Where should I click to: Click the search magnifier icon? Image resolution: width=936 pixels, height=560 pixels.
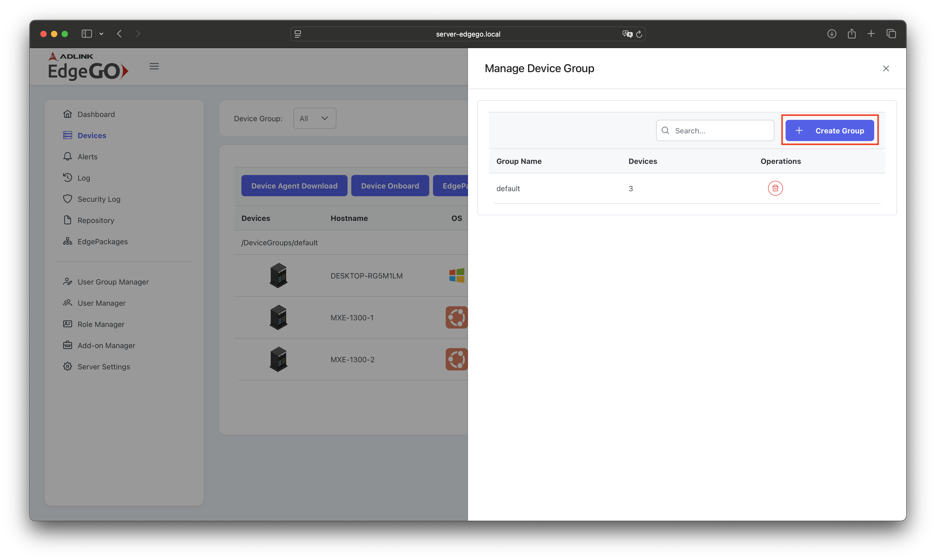pos(665,130)
